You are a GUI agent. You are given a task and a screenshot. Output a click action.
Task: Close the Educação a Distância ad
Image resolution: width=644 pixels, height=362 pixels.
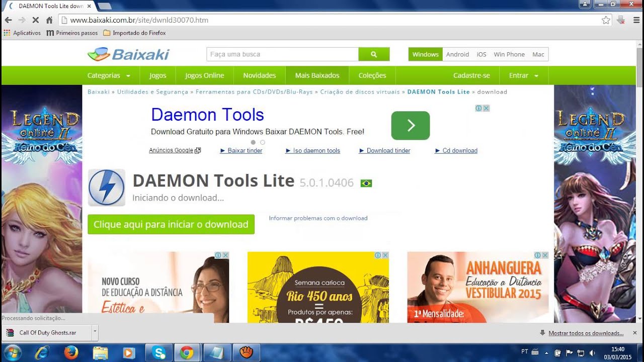225,255
